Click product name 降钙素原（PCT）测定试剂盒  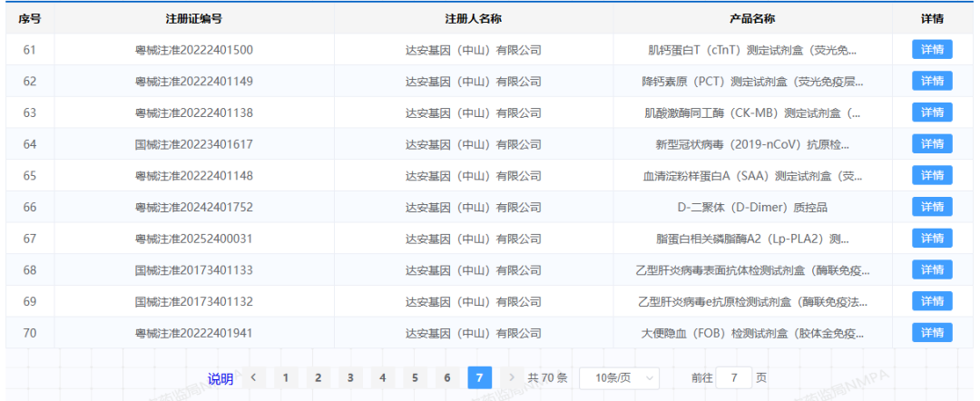pyautogui.click(x=752, y=82)
